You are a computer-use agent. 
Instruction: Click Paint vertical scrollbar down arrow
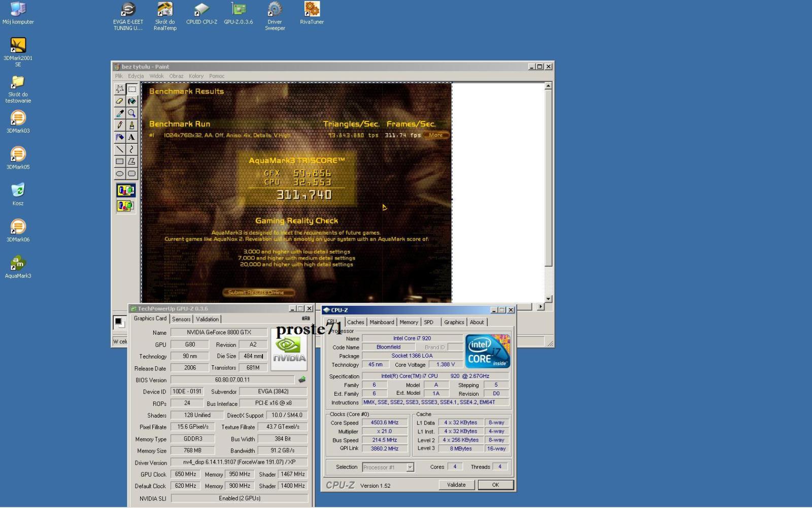pos(548,299)
